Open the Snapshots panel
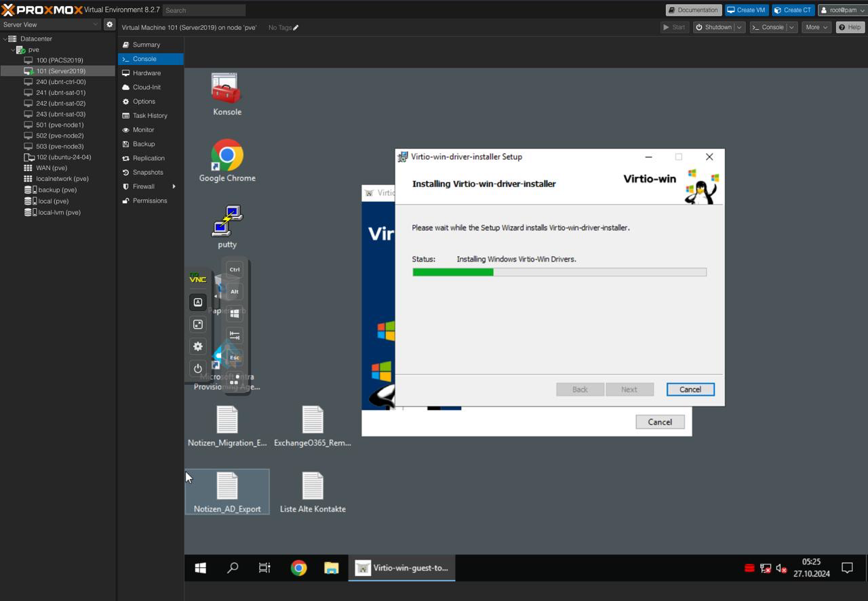This screenshot has width=868, height=601. [151, 172]
